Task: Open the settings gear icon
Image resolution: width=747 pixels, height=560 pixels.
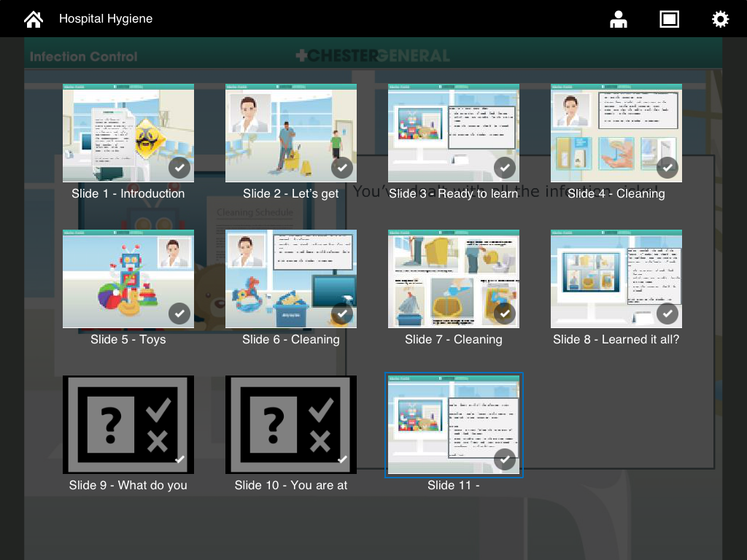Action: click(x=720, y=18)
